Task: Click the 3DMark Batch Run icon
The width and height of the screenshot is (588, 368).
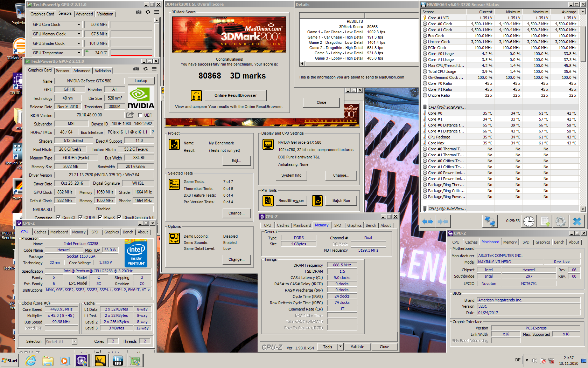Action: click(x=317, y=201)
